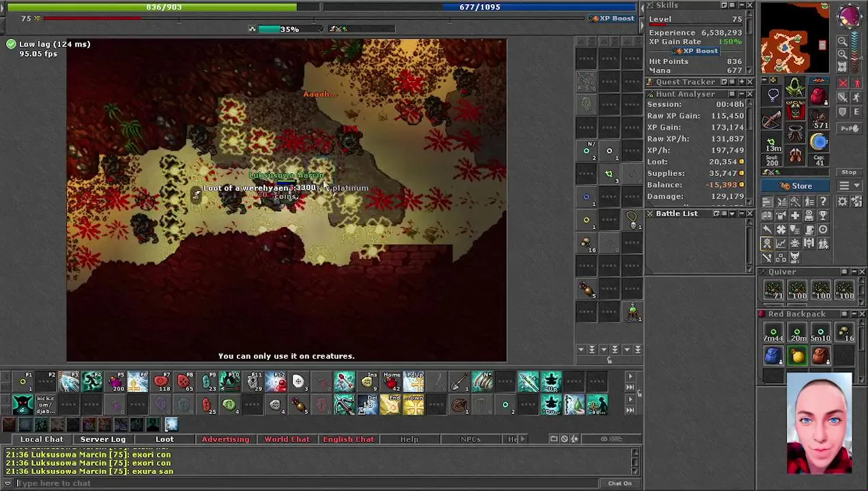
Task: Open the book icon in sidebar grid
Action: click(767, 215)
